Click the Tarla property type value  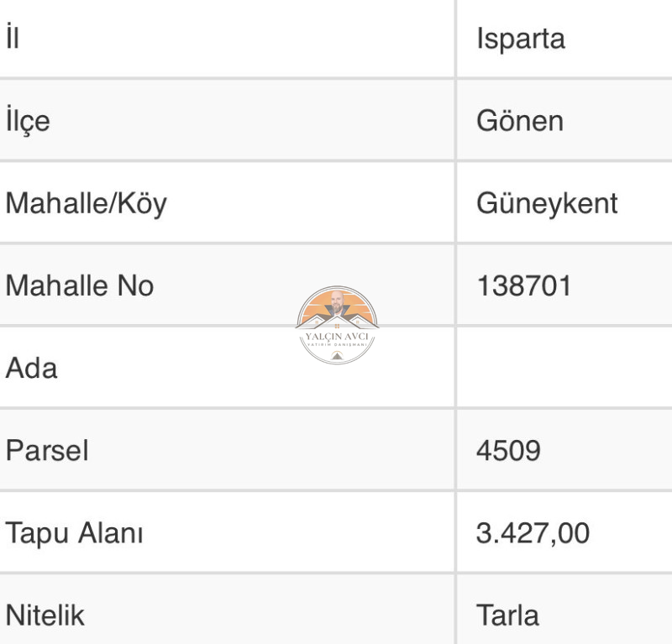[x=507, y=615]
